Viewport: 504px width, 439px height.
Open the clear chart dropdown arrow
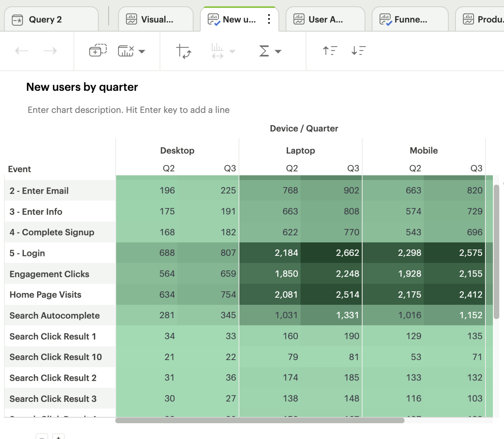pyautogui.click(x=142, y=51)
